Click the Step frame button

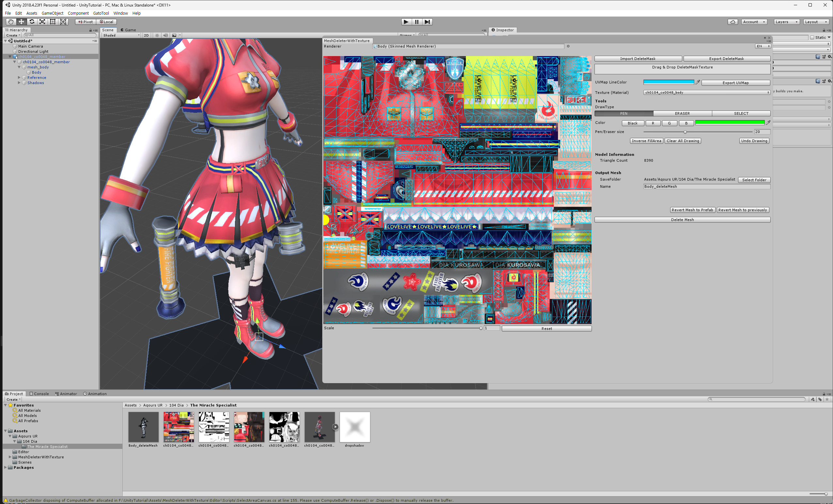[x=427, y=22]
